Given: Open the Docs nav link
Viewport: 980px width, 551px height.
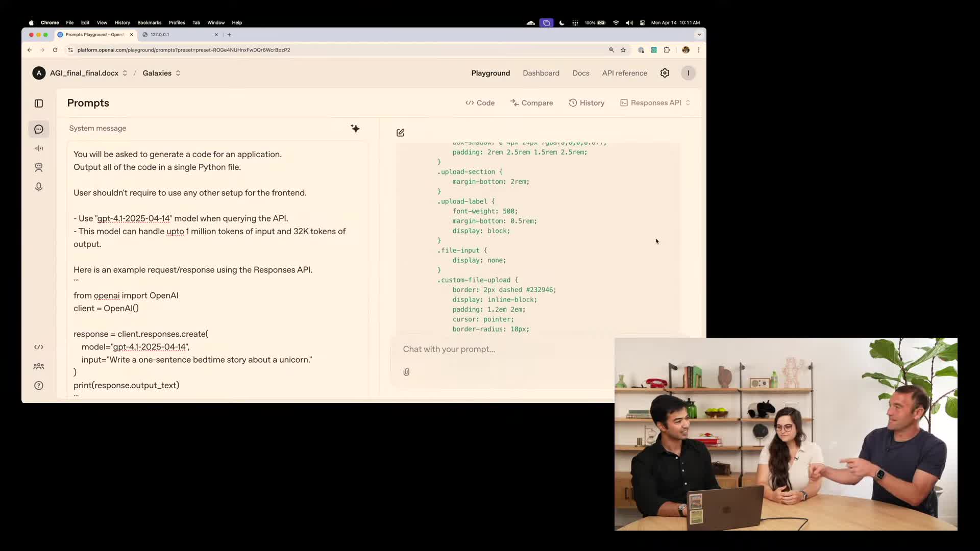Looking at the screenshot, I should (x=581, y=73).
